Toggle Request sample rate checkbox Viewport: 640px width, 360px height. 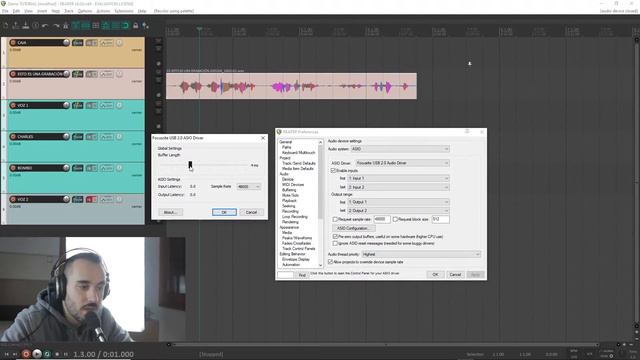point(336,220)
